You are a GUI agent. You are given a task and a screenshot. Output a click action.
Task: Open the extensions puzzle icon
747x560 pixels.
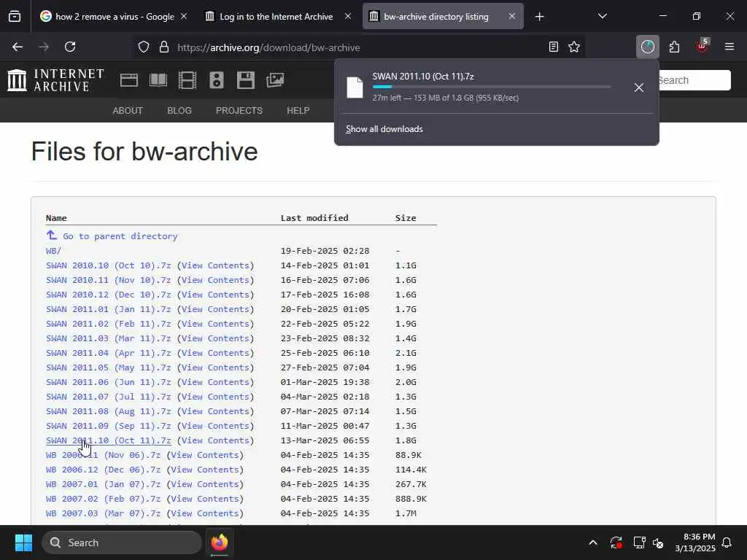[674, 47]
